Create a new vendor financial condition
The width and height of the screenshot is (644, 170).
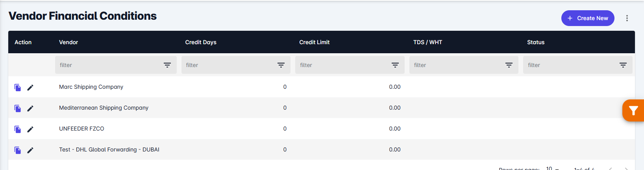(x=588, y=18)
